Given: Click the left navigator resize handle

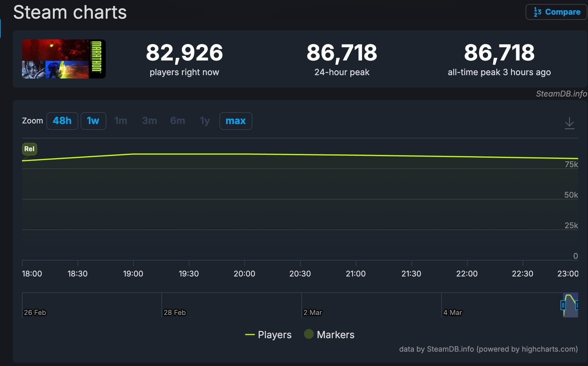Looking at the screenshot, I should point(563,305).
